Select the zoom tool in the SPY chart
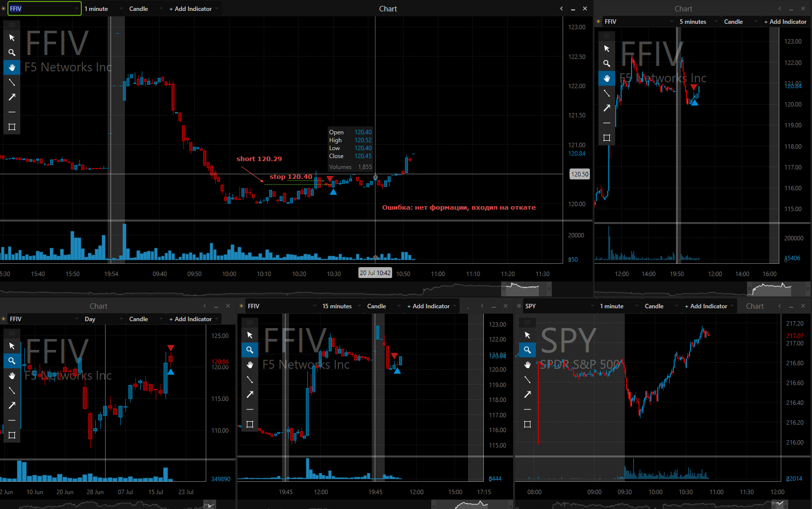The image size is (812, 509). click(x=527, y=350)
